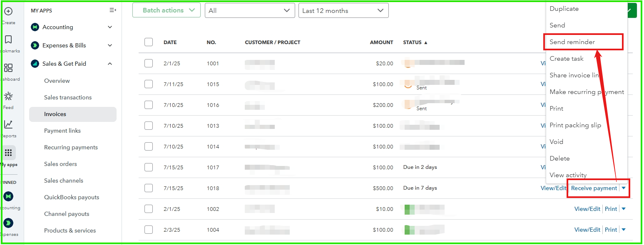644x245 pixels.
Task: Select Sales transactions in the sidebar
Action: (68, 97)
